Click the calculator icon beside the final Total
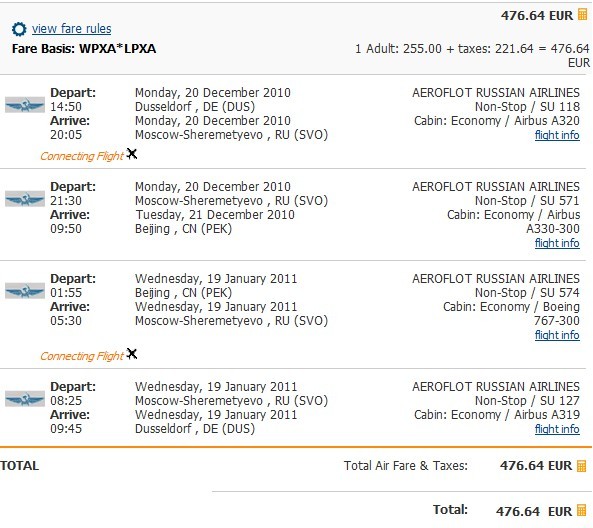Viewport: 593px width, 528px height. point(581,510)
